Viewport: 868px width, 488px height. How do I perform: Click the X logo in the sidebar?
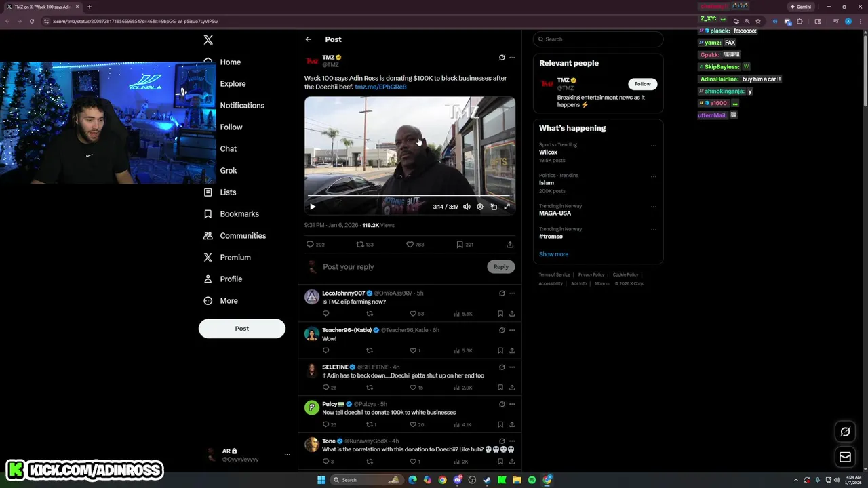click(208, 40)
